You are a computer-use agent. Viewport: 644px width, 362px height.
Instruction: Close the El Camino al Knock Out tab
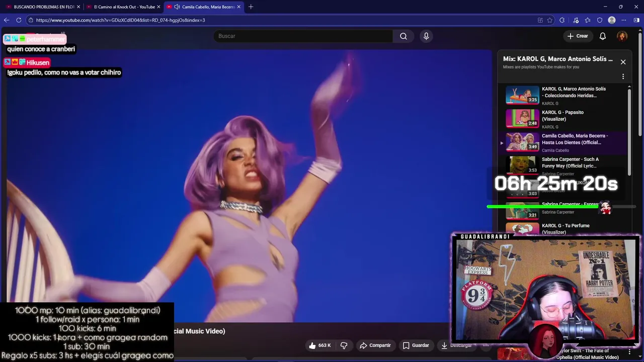pos(158,7)
